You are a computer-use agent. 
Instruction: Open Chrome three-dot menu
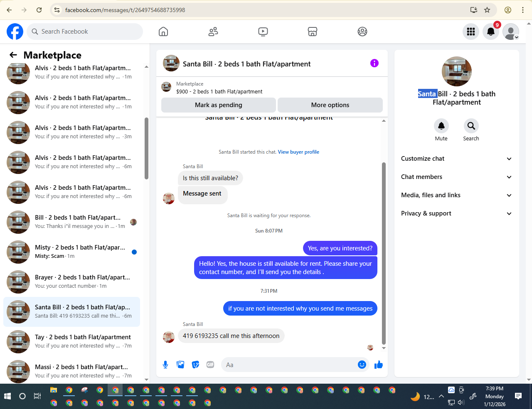click(x=523, y=10)
